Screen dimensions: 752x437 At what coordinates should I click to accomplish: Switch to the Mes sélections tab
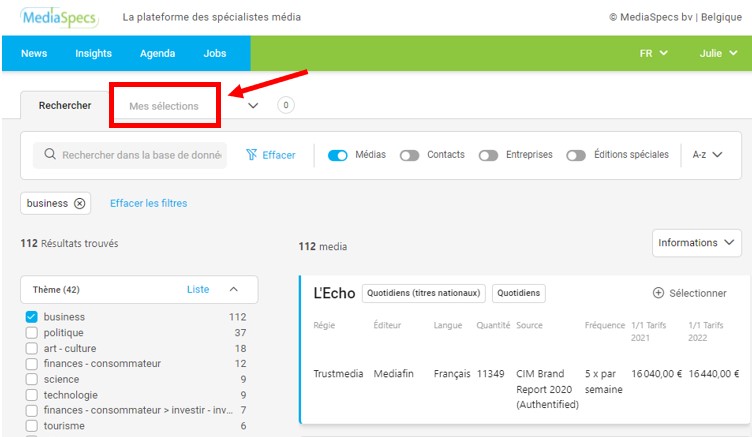tap(164, 106)
